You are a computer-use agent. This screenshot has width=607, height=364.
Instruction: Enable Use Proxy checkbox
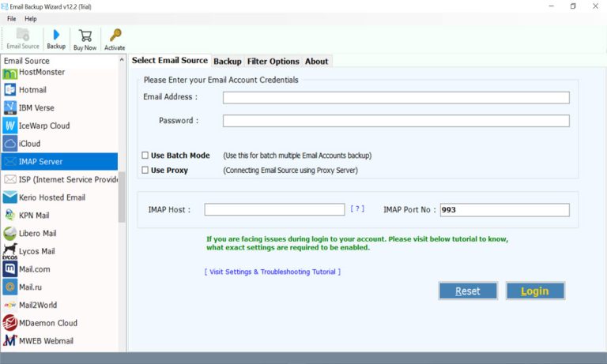point(145,170)
